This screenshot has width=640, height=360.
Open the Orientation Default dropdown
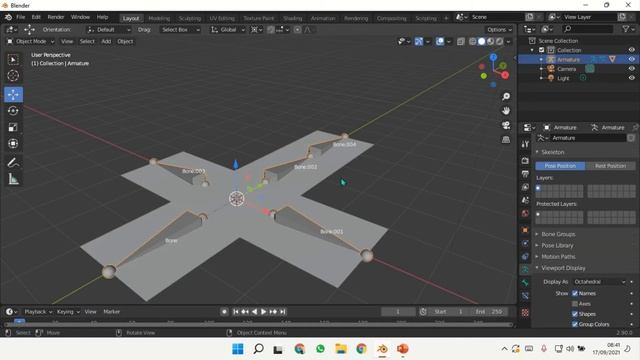click(x=109, y=29)
